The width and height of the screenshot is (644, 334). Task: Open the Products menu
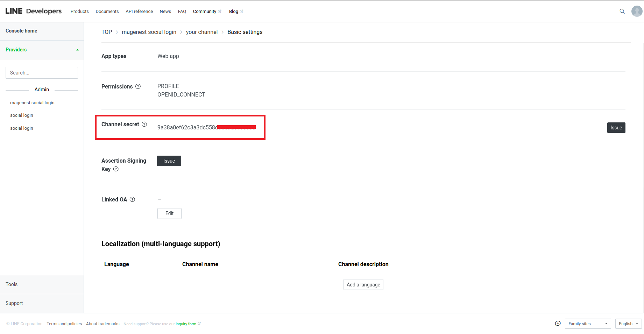point(80,12)
